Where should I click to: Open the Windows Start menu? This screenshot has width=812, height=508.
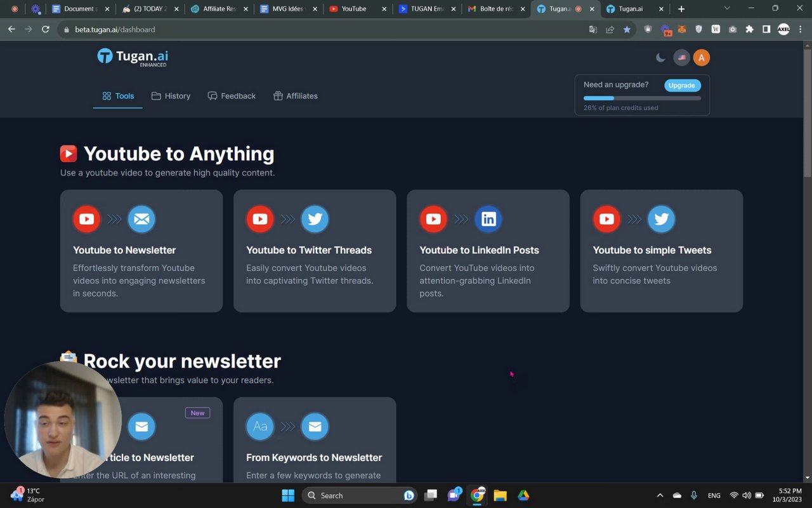point(288,495)
